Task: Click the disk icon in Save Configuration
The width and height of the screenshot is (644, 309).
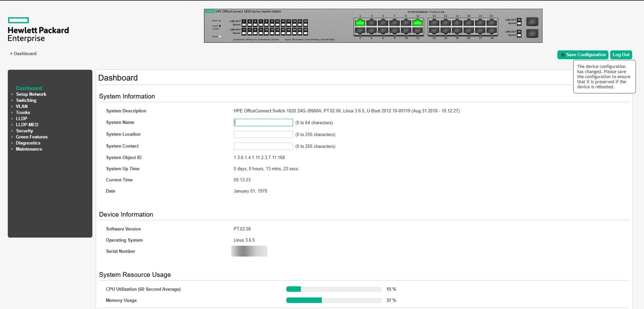Action: tap(563, 55)
